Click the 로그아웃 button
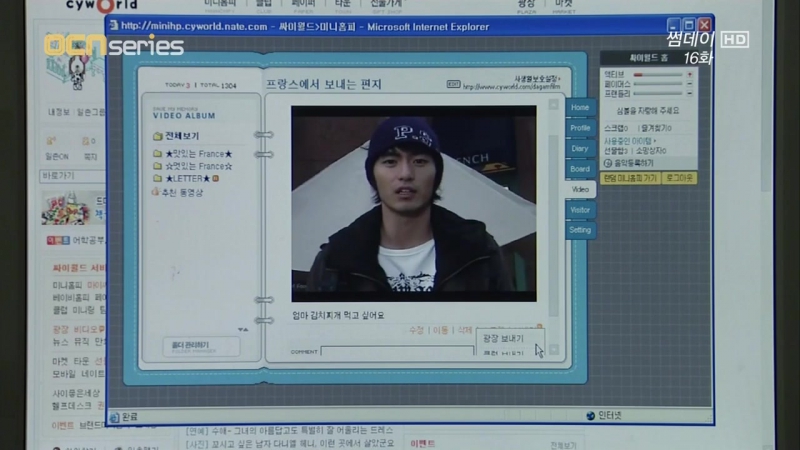This screenshot has height=450, width=800. tap(678, 178)
